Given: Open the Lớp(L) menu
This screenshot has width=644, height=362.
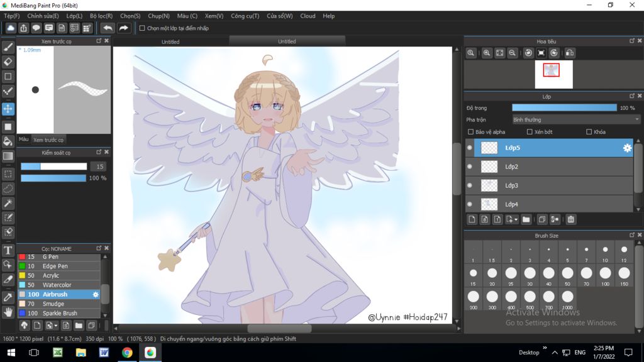Looking at the screenshot, I should point(74,16).
